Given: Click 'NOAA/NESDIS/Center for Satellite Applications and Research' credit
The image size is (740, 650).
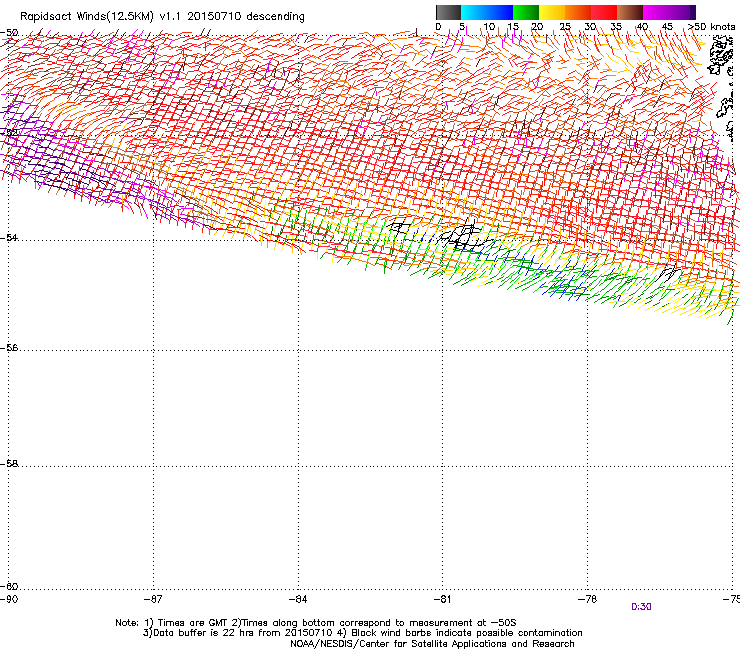Looking at the screenshot, I should tap(432, 644).
